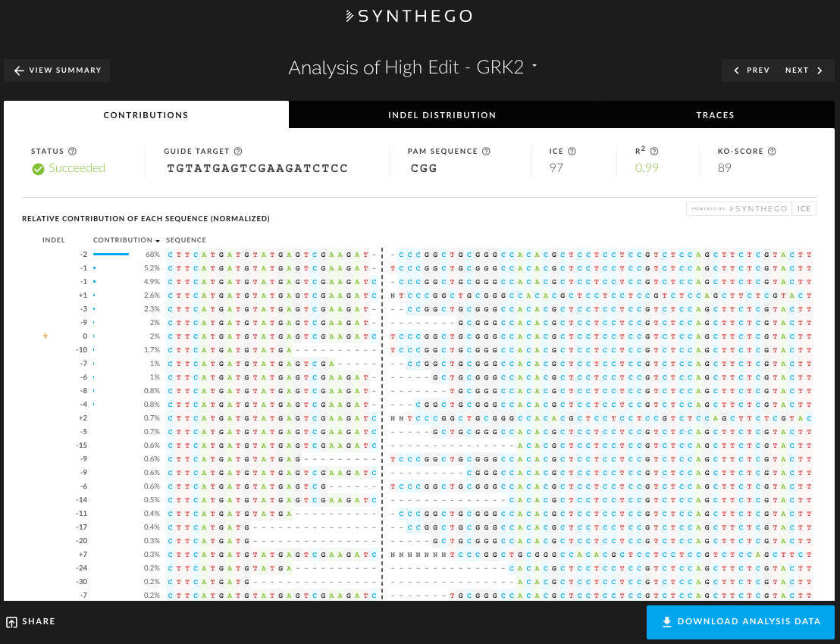Click the PREV navigation button

click(757, 70)
